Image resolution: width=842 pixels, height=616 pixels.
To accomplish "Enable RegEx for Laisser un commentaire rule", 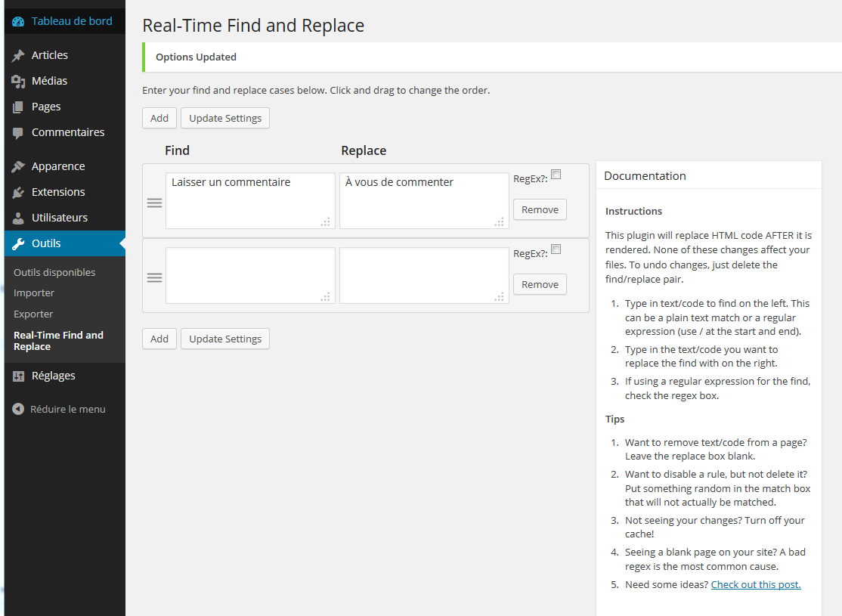I will pyautogui.click(x=556, y=175).
